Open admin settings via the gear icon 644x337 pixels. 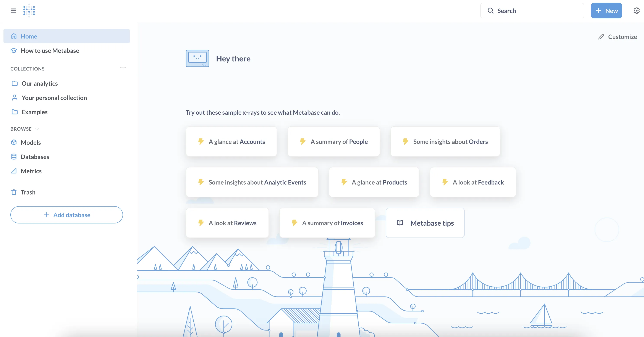point(636,11)
